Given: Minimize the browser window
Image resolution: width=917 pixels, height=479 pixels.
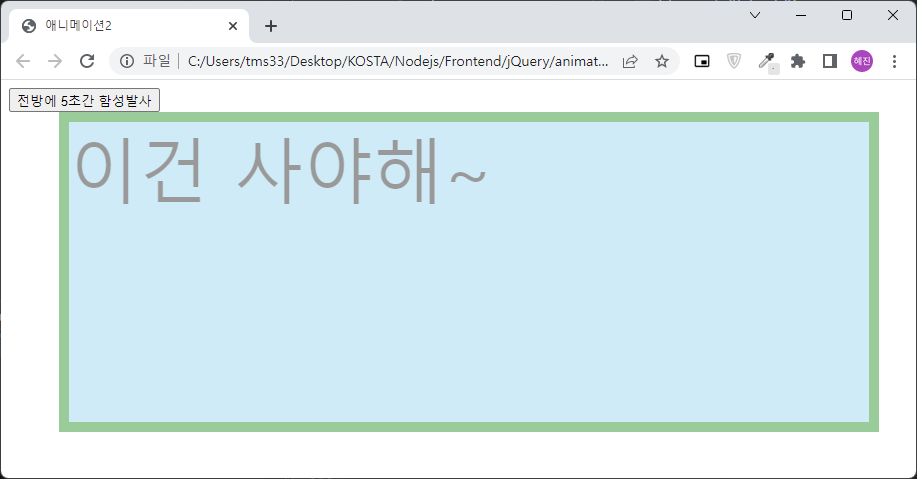Looking at the screenshot, I should (801, 15).
